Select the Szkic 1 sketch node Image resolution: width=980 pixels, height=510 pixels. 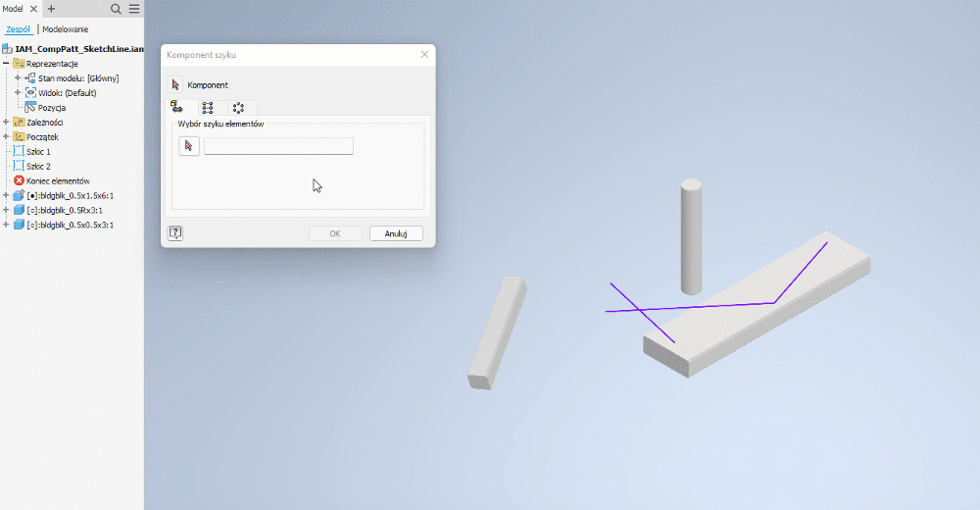[x=38, y=152]
